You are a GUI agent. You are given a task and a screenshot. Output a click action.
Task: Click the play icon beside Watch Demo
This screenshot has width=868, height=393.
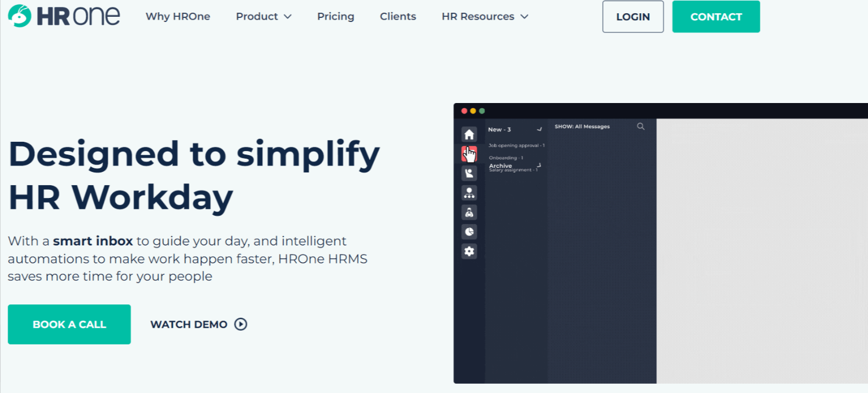click(241, 324)
